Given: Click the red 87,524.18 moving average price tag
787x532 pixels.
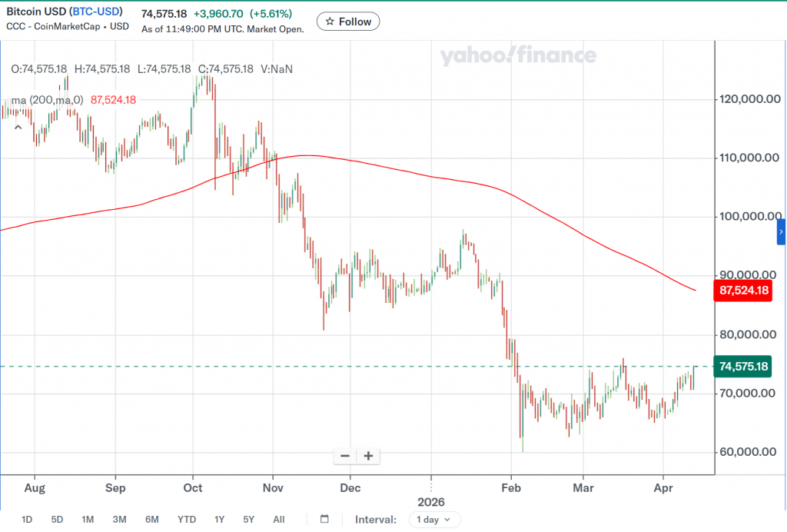Looking at the screenshot, I should (x=742, y=291).
